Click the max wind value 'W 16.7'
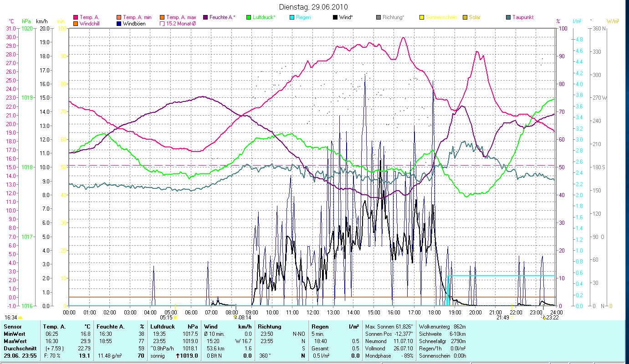The width and height of the screenshot is (629, 364). [x=243, y=341]
